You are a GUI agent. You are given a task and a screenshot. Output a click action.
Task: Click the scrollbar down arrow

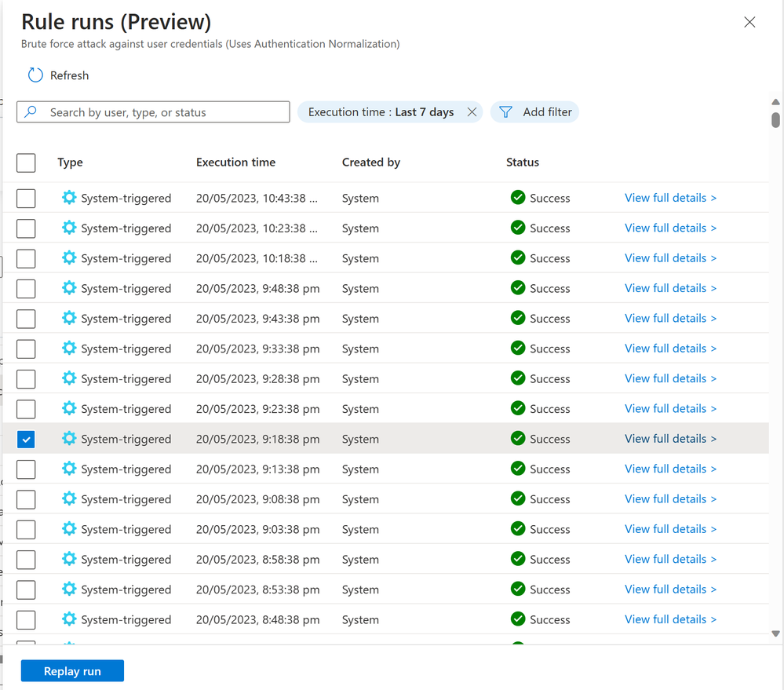click(x=775, y=633)
